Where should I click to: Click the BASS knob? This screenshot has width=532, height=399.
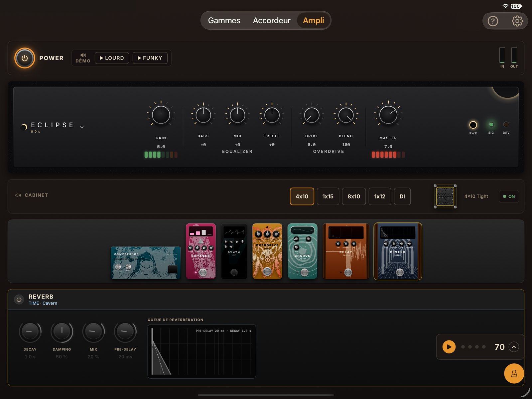coord(203,115)
